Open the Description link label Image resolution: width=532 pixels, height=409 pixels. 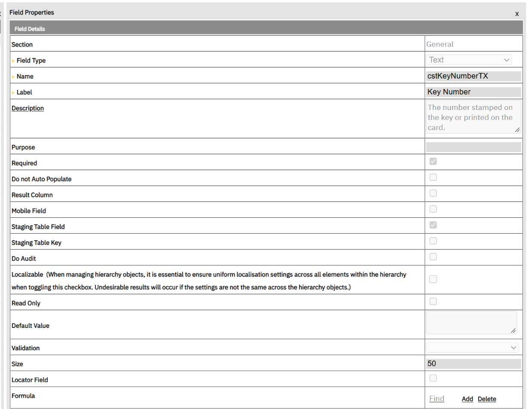point(28,108)
